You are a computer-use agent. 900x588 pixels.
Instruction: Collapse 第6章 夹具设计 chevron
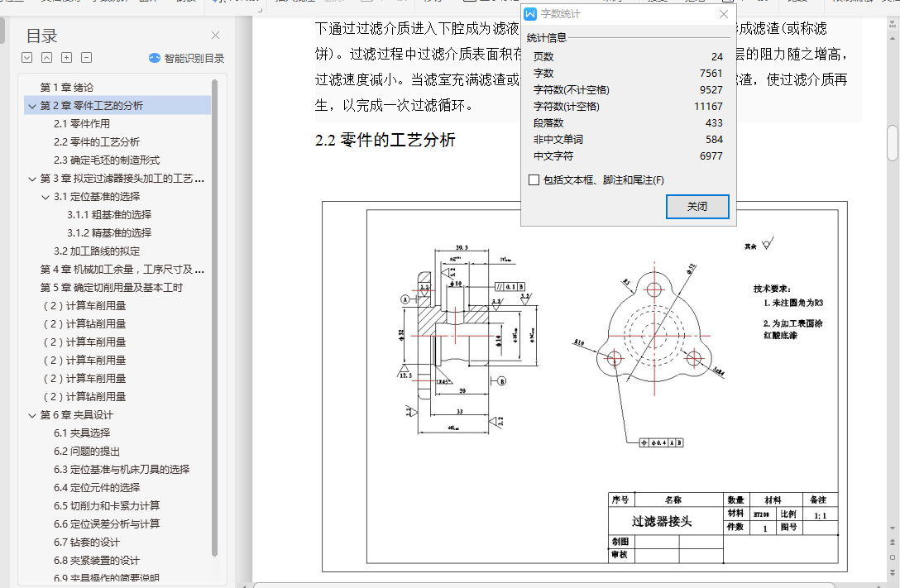[32, 415]
